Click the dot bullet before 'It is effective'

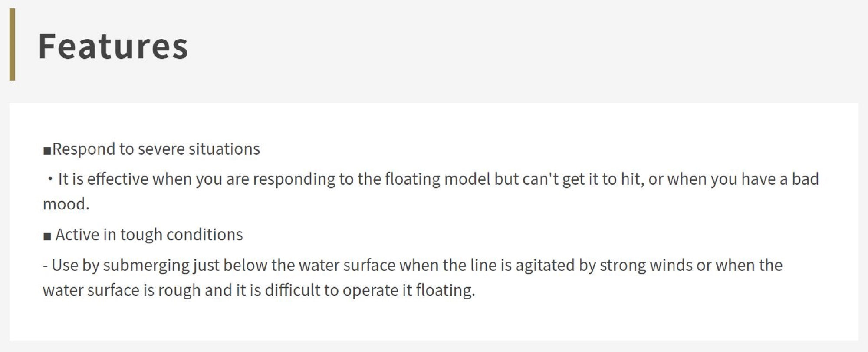pos(50,179)
